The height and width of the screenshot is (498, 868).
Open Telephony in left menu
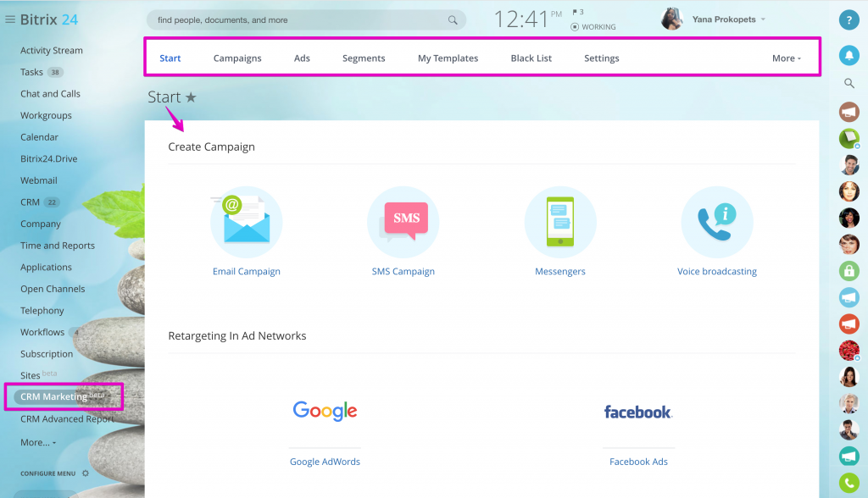[42, 311]
